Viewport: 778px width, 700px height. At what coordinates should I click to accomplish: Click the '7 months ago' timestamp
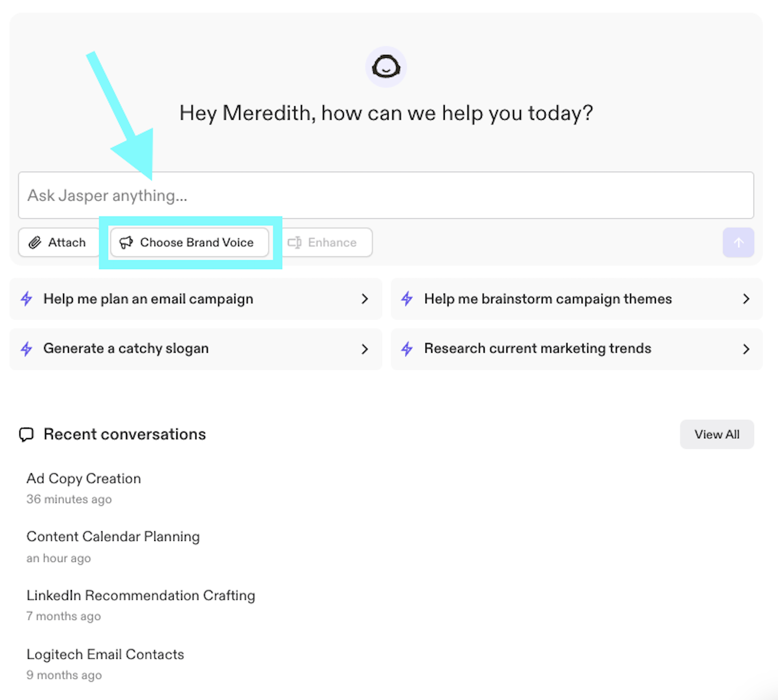[x=64, y=617]
